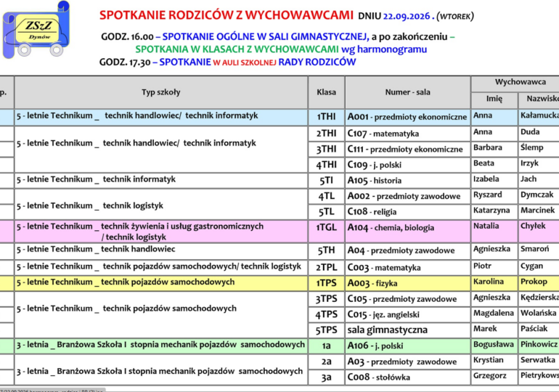Click the date 22.09.2026 in the heading
The image size is (559, 392).
pos(407,17)
